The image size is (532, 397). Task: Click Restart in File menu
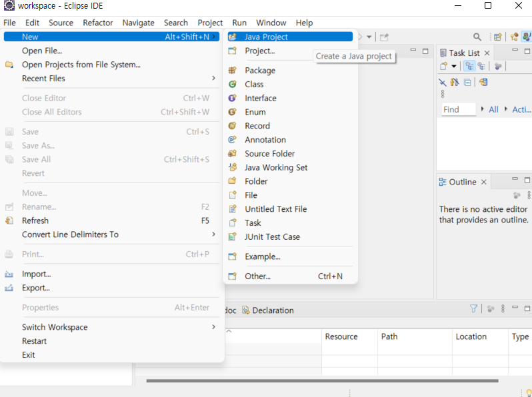pos(111,341)
